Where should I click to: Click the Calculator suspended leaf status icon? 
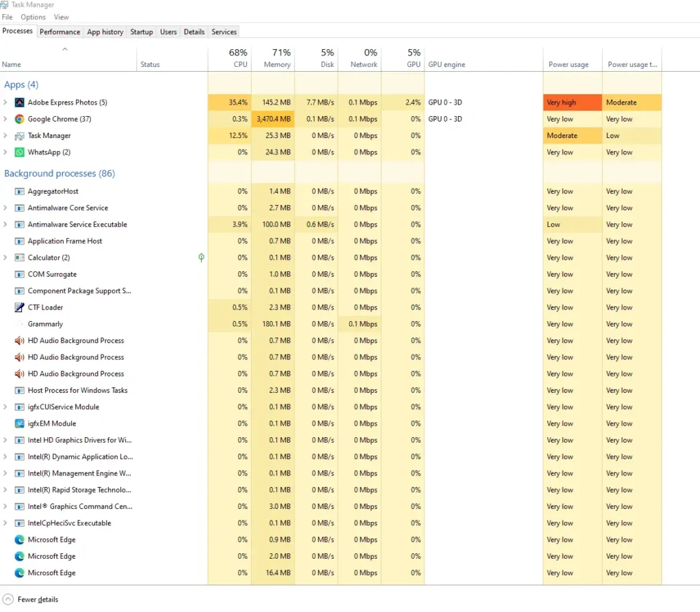pyautogui.click(x=202, y=258)
